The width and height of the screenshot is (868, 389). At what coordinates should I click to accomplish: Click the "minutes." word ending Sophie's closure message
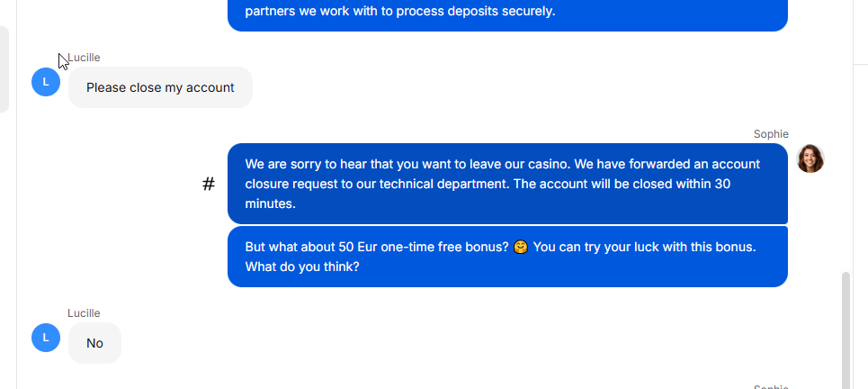pos(270,204)
